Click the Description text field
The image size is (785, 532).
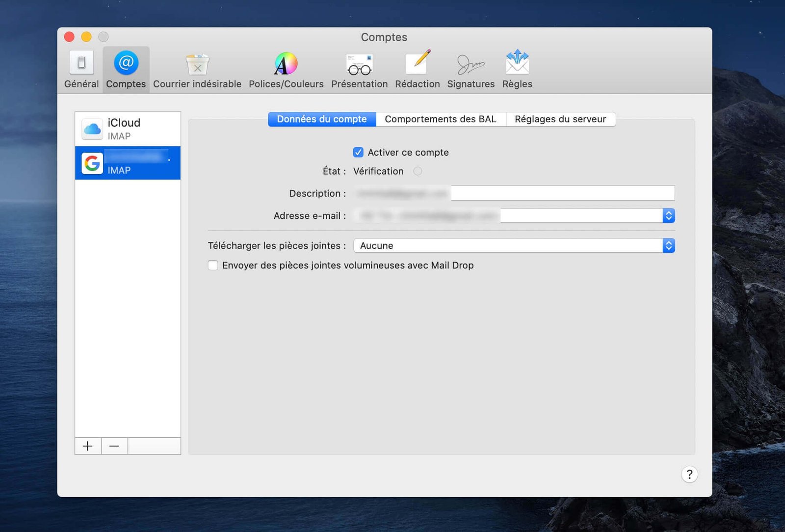(x=514, y=193)
